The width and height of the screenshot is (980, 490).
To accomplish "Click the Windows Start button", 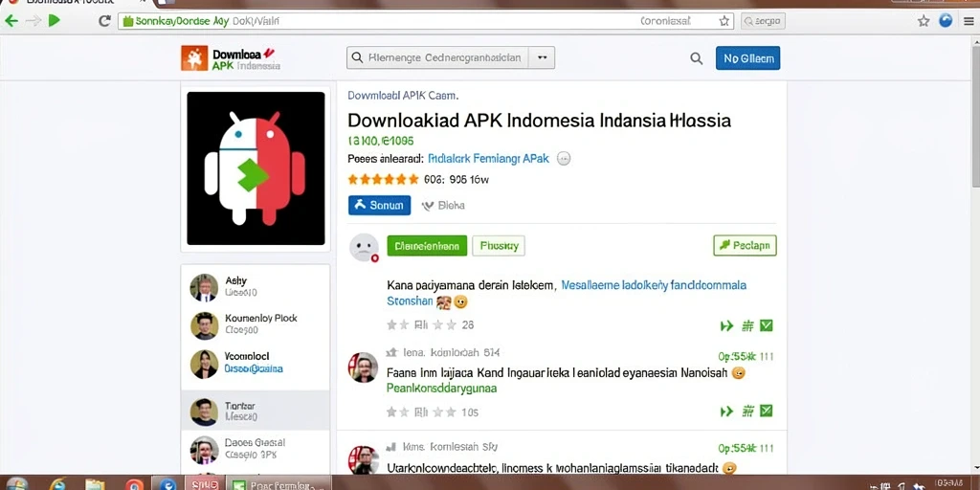I will (x=16, y=483).
